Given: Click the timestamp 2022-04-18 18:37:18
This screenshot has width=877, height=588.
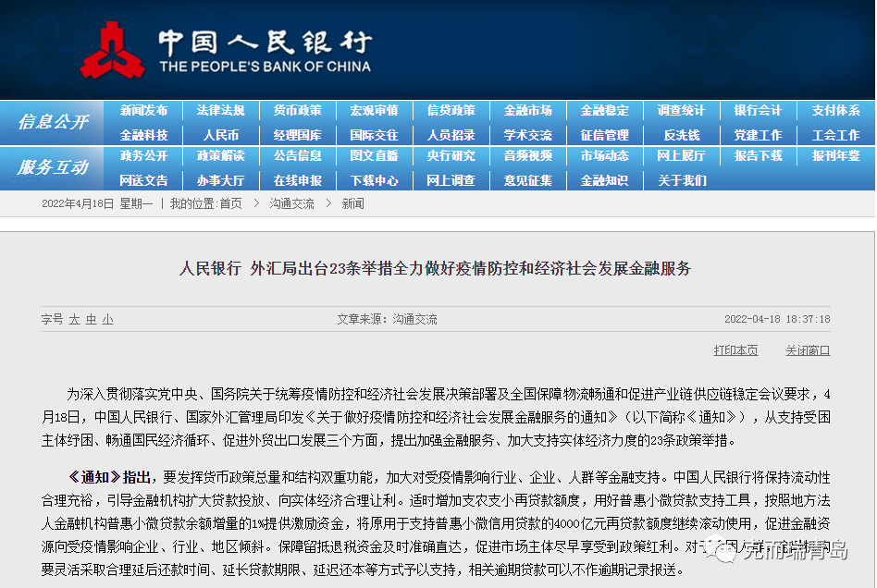Looking at the screenshot, I should pos(777,319).
